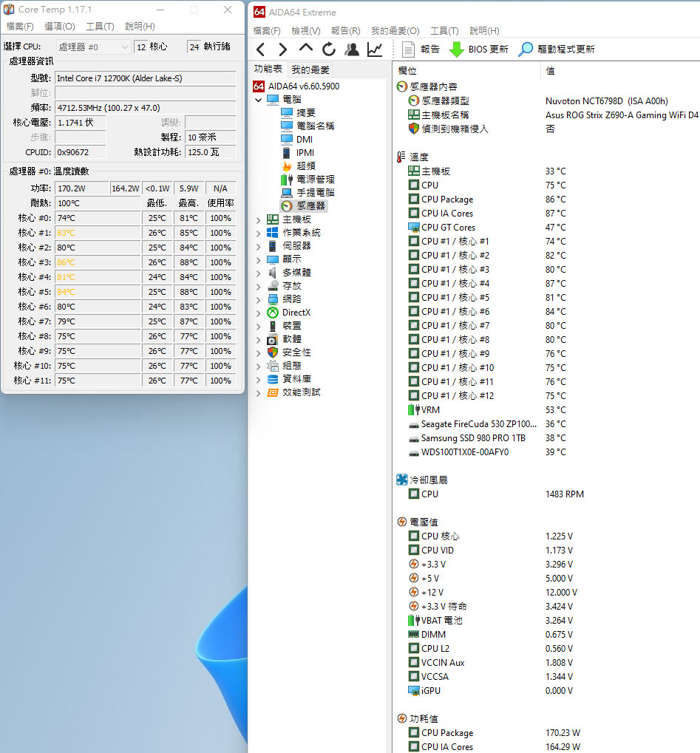Open Core Temp 說明(H) menu

pos(140,27)
